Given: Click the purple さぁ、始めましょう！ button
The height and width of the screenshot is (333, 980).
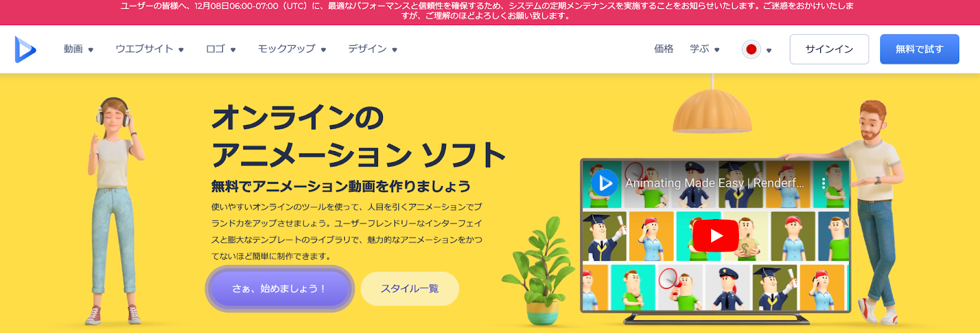Looking at the screenshot, I should [279, 288].
